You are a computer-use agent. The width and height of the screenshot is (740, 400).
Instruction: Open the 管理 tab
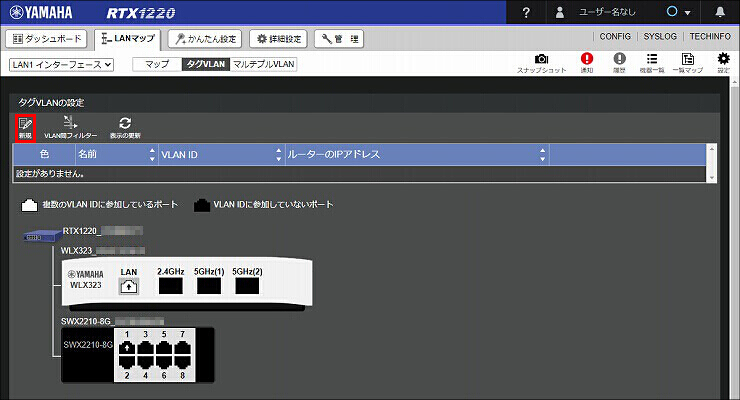[339, 39]
